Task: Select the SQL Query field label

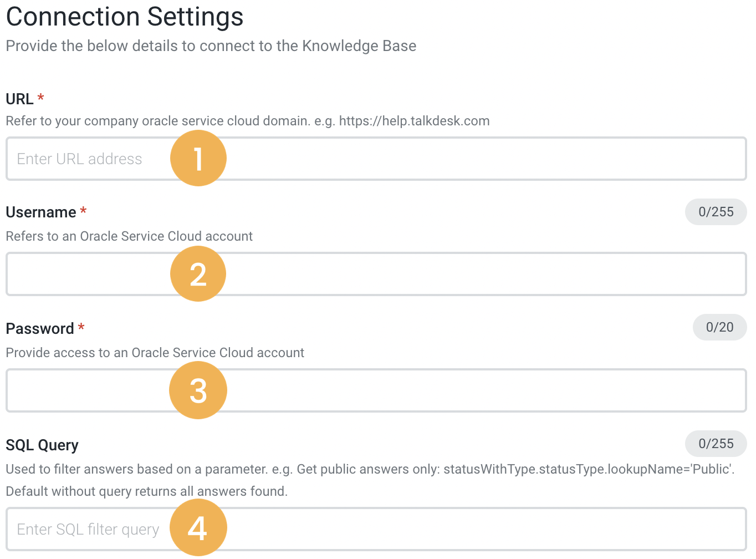Action: click(x=42, y=444)
